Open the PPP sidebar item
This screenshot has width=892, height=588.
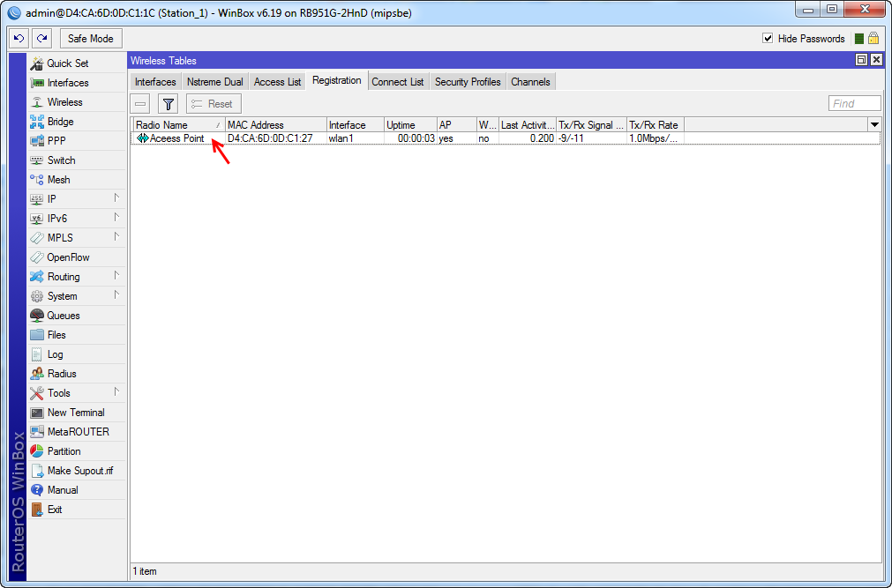(76, 141)
